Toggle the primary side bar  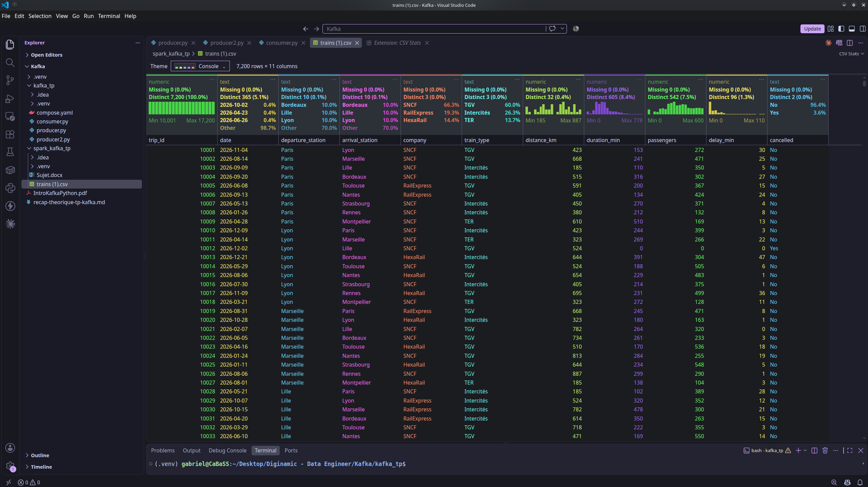(841, 29)
